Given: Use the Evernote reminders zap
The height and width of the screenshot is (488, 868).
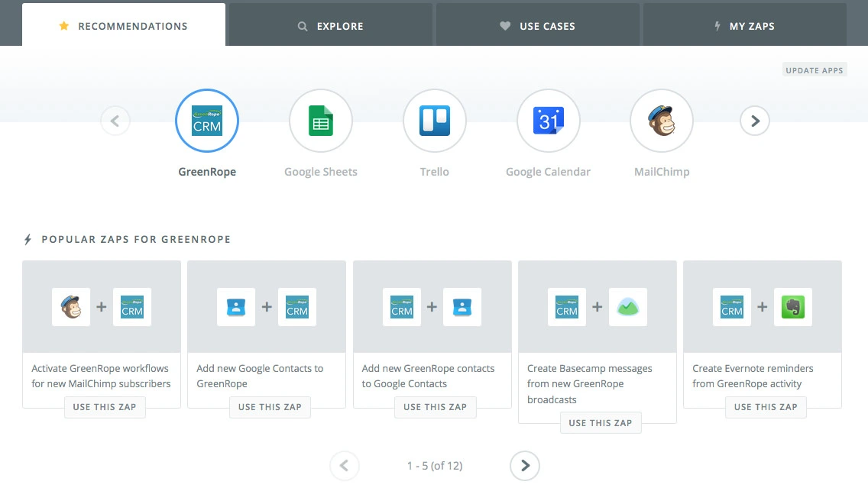Looking at the screenshot, I should coord(766,407).
